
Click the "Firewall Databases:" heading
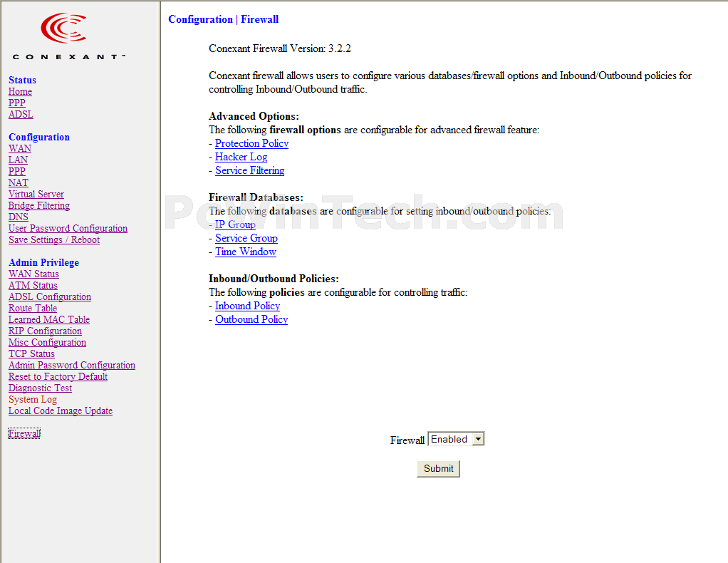256,197
